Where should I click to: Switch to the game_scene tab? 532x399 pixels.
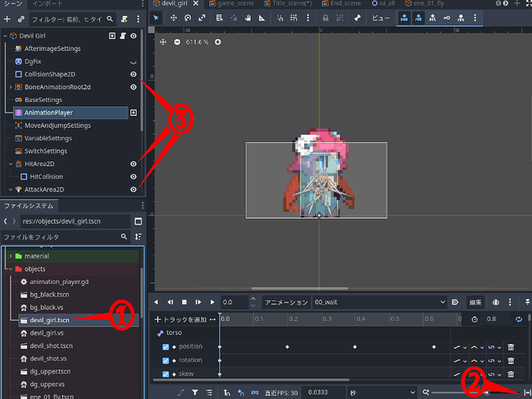(x=232, y=3)
